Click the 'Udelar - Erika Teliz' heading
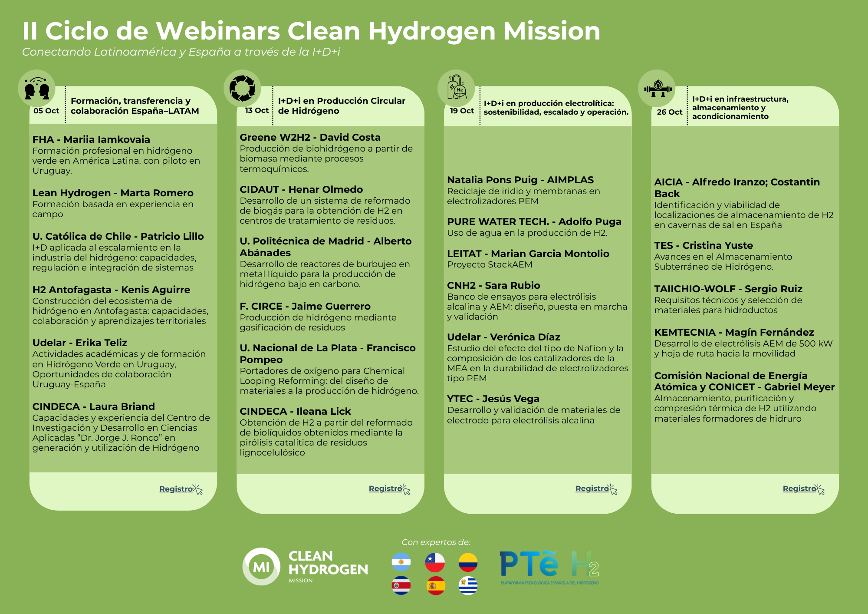The width and height of the screenshot is (868, 614). click(80, 343)
